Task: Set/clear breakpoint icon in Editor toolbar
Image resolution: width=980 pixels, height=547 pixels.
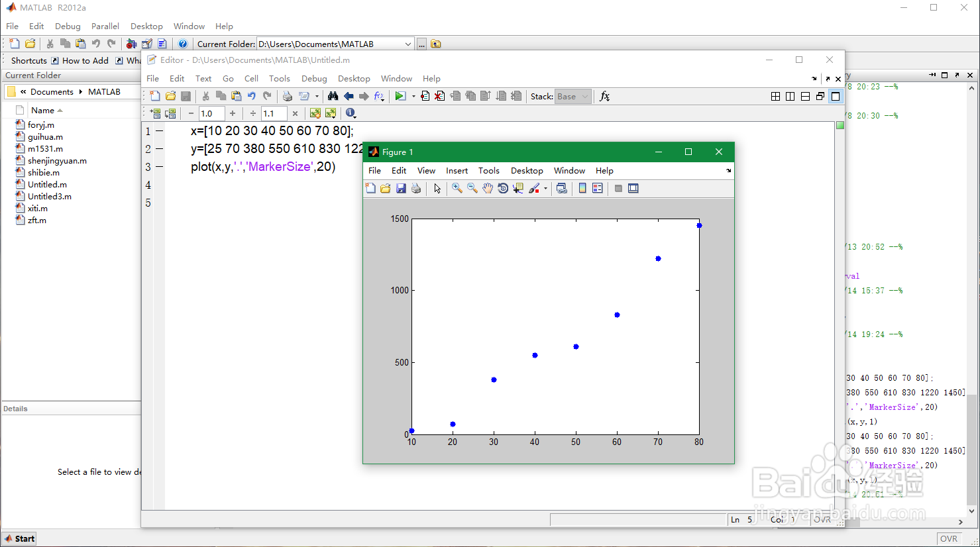Action: point(425,96)
